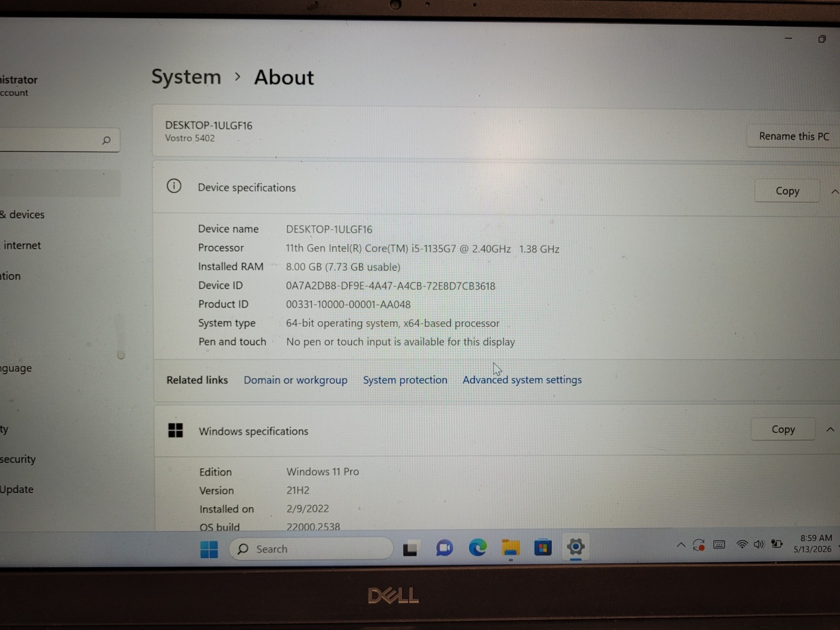Open Time & language sidebar item
Screen dimensions: 840x630
click(x=16, y=368)
